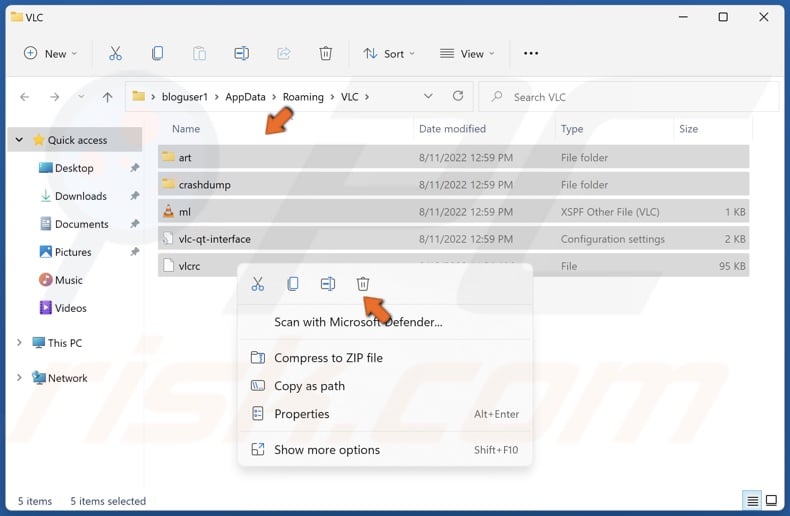790x516 pixels.
Task: Go up one folder level arrow
Action: pyautogui.click(x=107, y=97)
